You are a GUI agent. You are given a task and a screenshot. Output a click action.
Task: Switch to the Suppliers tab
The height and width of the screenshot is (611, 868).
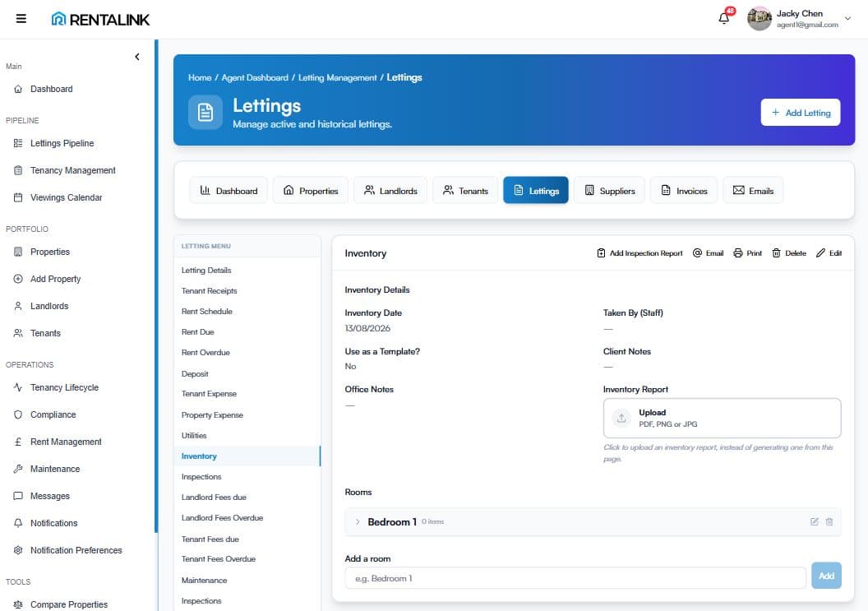click(x=609, y=191)
